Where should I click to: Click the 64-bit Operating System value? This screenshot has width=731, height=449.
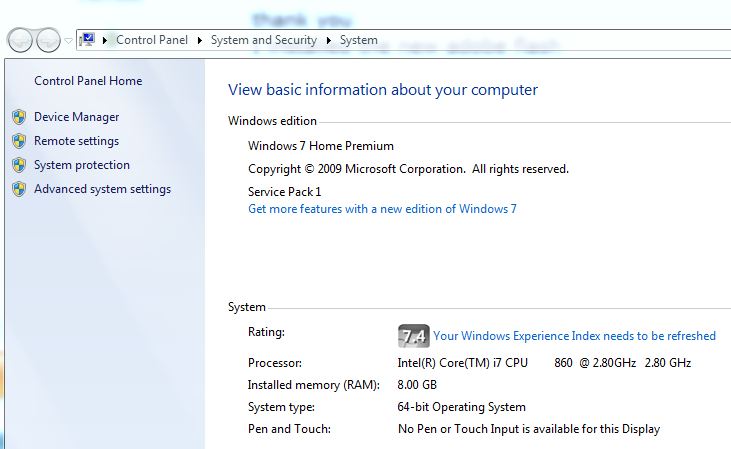pos(462,407)
